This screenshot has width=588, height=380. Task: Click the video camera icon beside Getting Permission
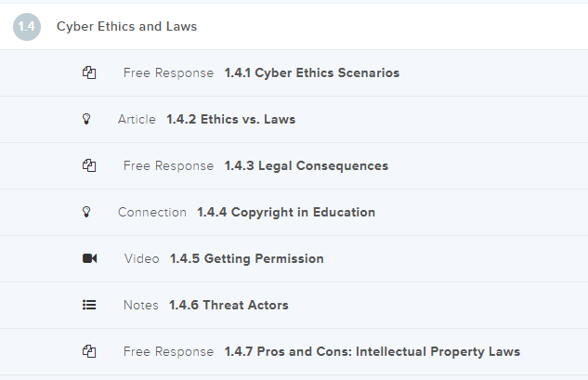point(89,258)
